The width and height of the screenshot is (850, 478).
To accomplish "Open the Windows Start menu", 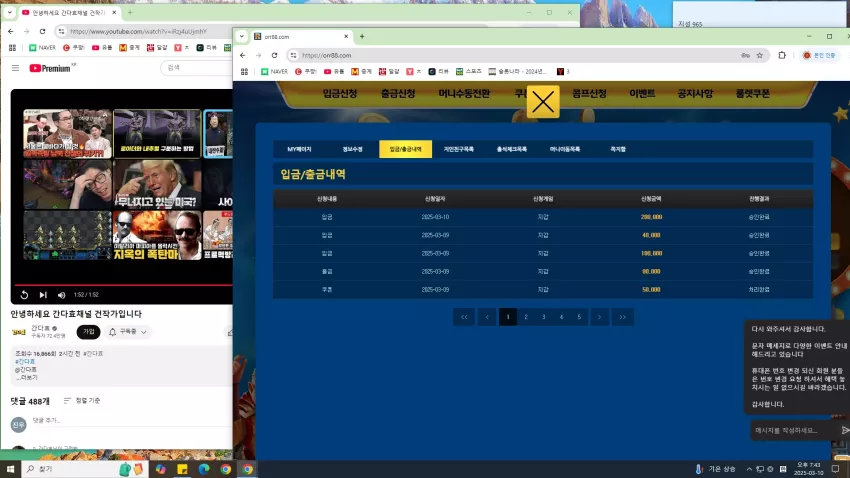I will click(x=10, y=469).
